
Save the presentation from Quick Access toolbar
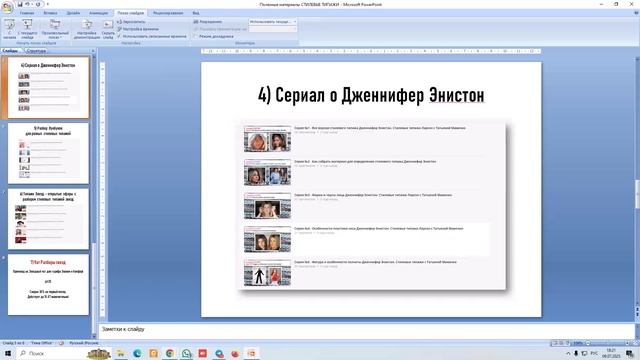pos(20,4)
